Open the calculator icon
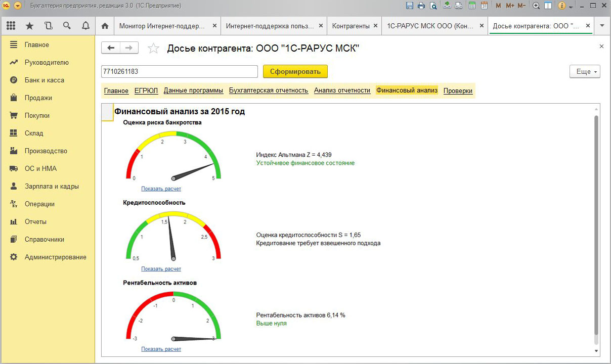The width and height of the screenshot is (611, 364). [472, 6]
